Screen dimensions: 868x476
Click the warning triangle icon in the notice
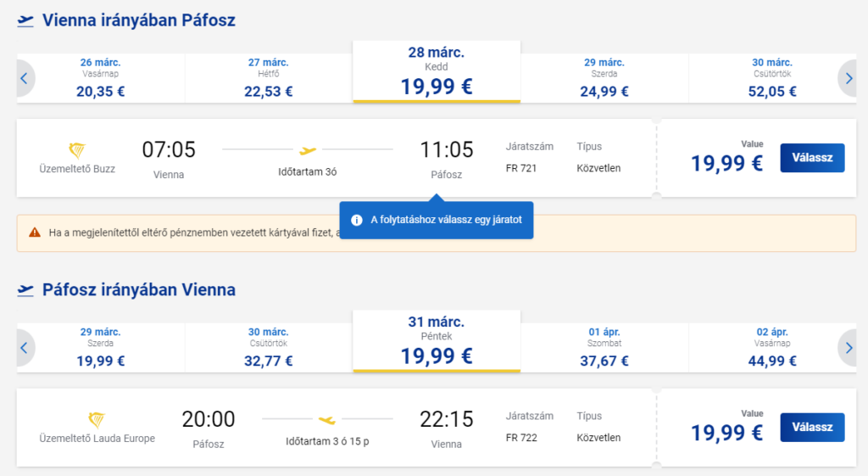point(34,232)
